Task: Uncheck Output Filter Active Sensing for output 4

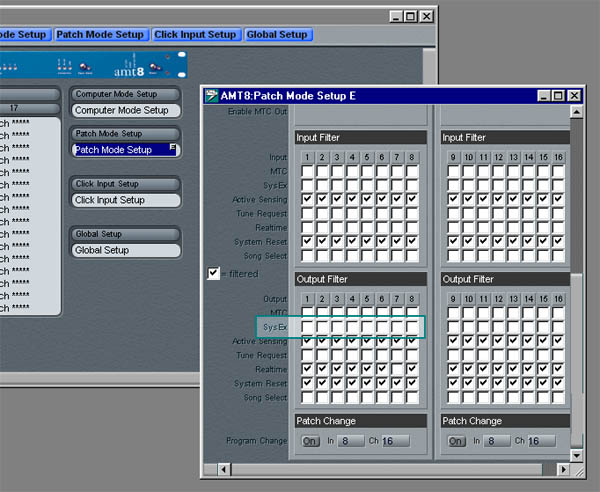Action: click(x=352, y=341)
